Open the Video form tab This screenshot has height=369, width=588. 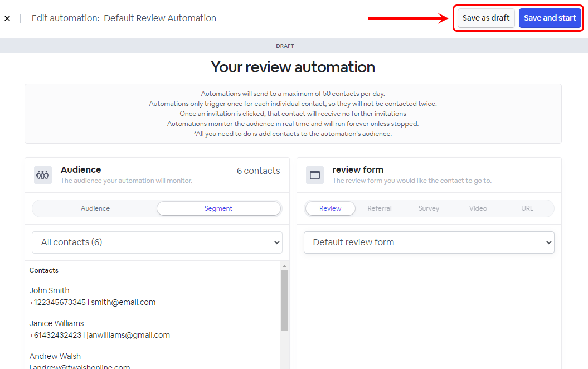pyautogui.click(x=478, y=208)
